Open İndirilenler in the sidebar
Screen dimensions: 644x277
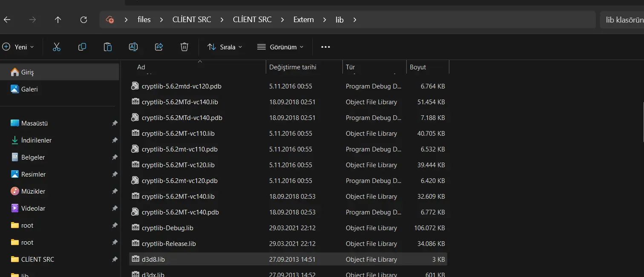coord(36,140)
